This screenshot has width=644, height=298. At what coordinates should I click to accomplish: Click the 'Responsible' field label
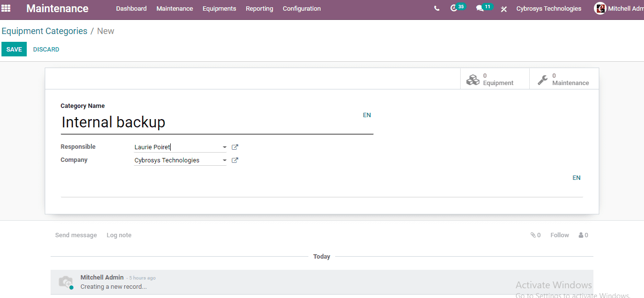78,147
